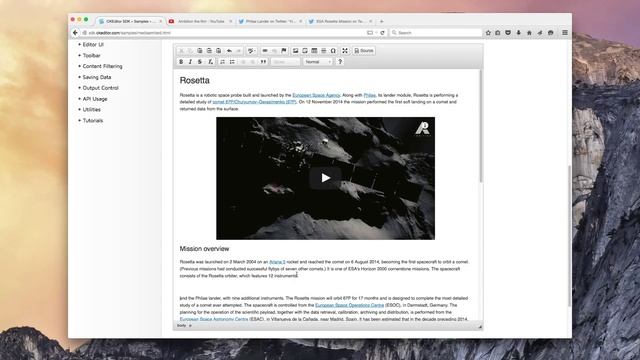The height and width of the screenshot is (360, 640).
Task: Click Paste as plain text icon
Action: [x=209, y=51]
